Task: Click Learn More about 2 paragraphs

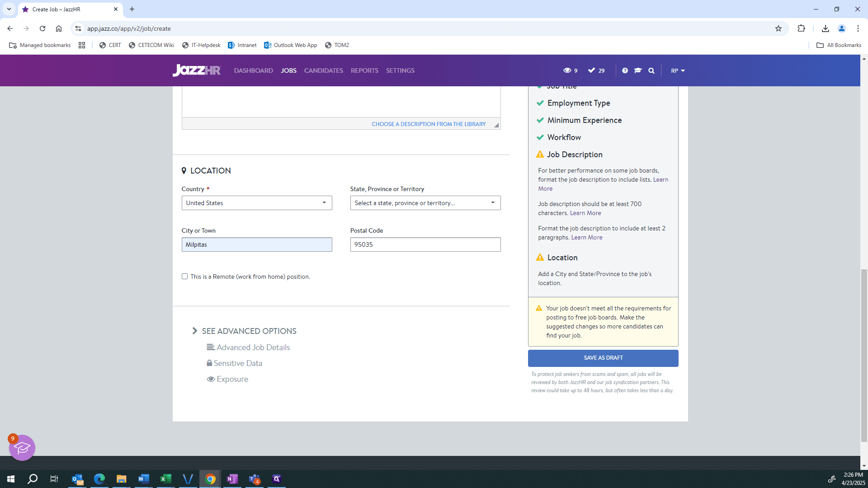Action: coord(587,237)
